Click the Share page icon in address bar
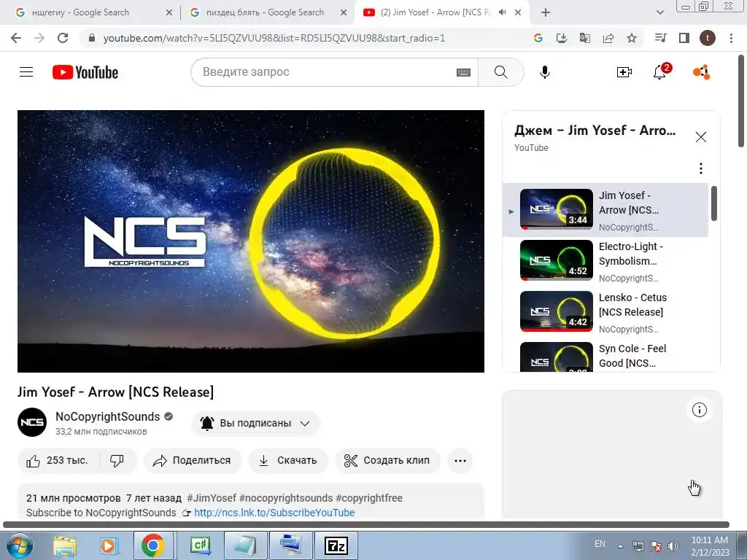 click(x=608, y=38)
